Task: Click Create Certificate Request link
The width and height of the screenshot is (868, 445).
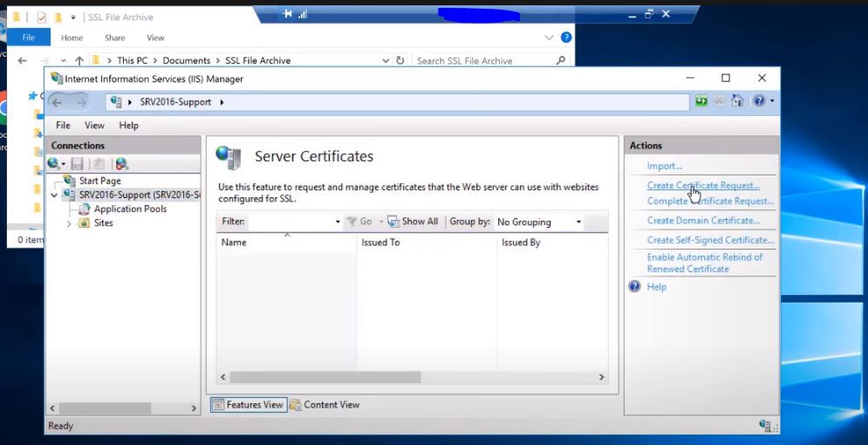Action: tap(703, 185)
